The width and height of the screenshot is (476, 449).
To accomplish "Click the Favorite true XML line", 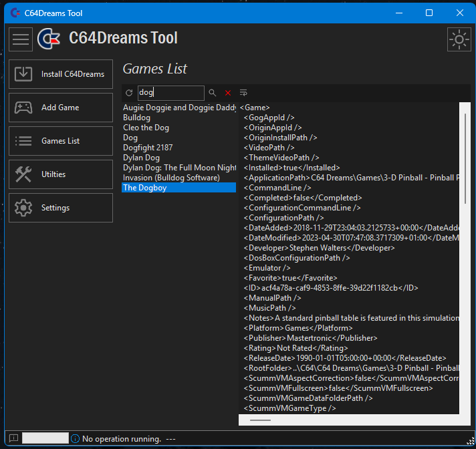I will (291, 277).
